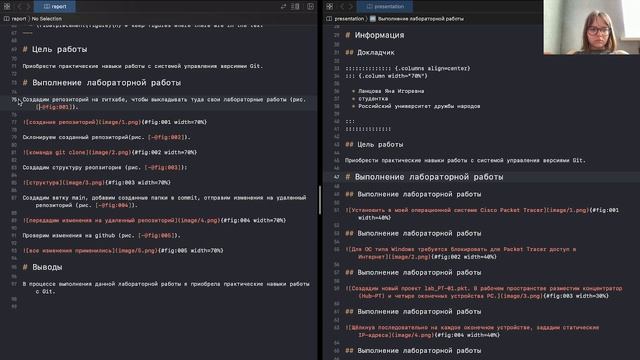Open 'report' breadcrumb in jump bar
Screen dimensions: 640x360
[x=19, y=18]
